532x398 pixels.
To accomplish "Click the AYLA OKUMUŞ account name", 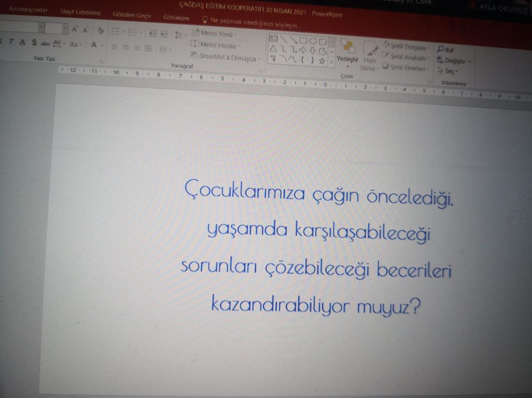I will [503, 8].
